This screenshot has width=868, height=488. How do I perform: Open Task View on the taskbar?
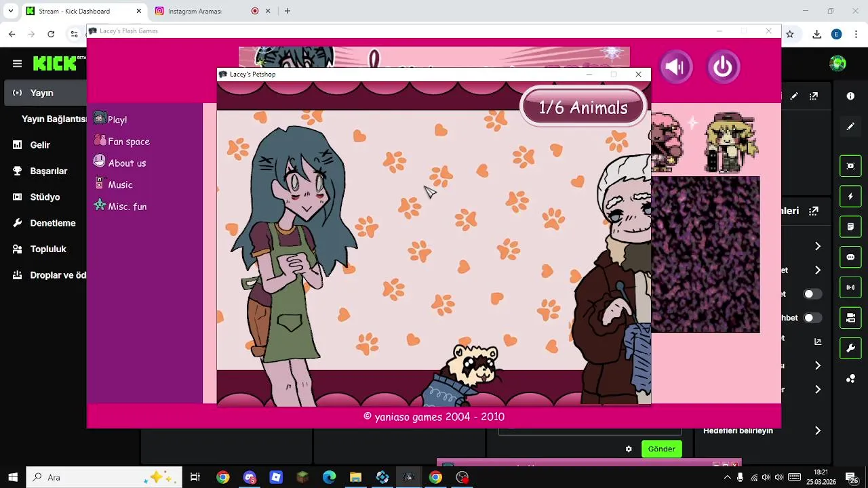click(x=195, y=477)
